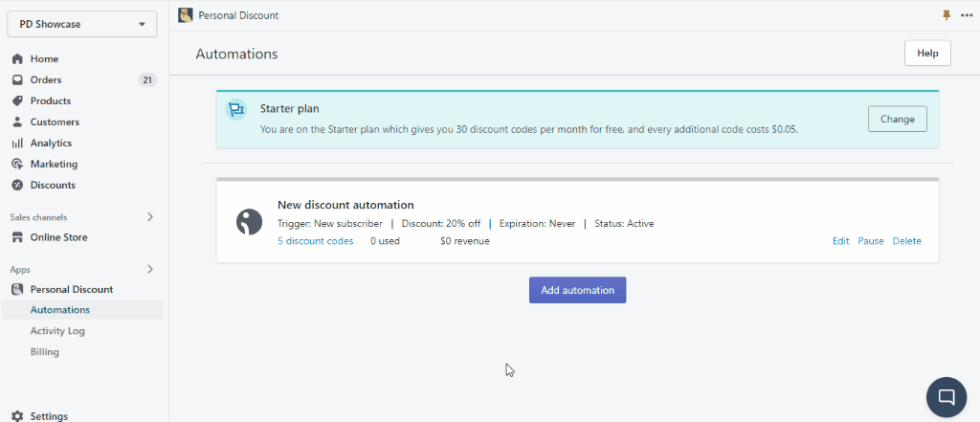The image size is (980, 422).
Task: Open the chat bubble support widget
Action: coord(947,397)
